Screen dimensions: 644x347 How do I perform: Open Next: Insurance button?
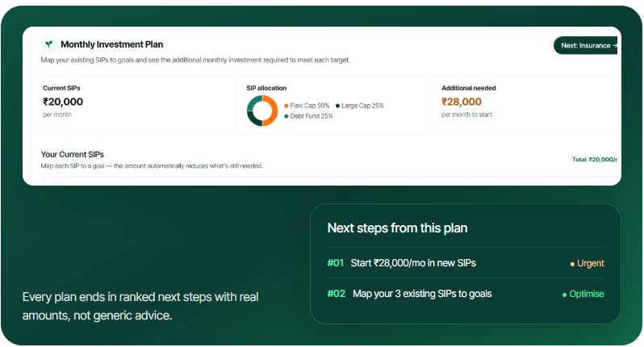(585, 45)
